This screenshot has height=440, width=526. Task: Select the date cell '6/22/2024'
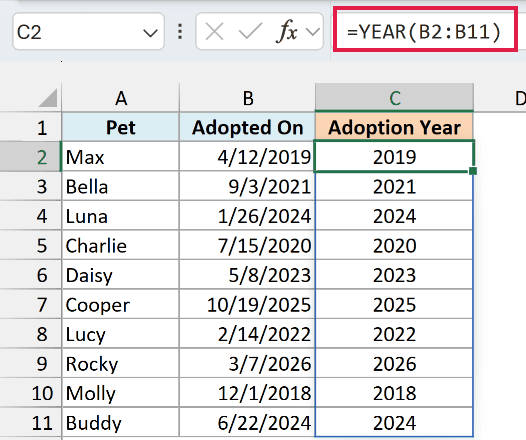(x=248, y=423)
